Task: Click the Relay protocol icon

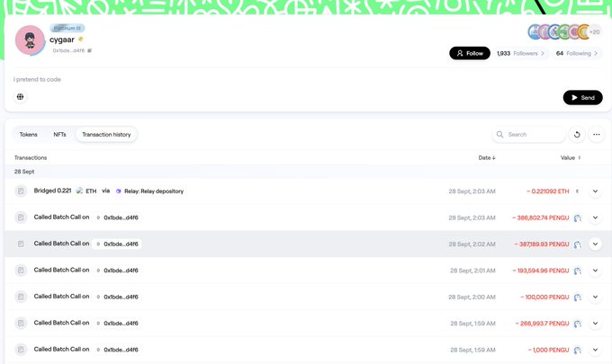Action: [118, 191]
